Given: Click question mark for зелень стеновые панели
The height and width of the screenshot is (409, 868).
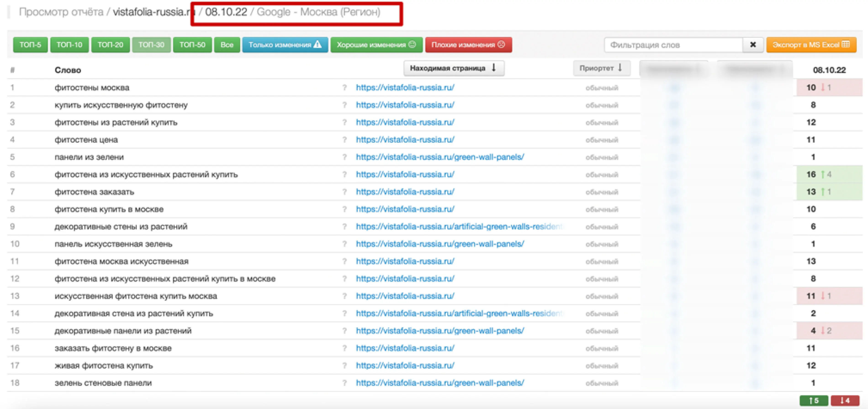Looking at the screenshot, I should (344, 383).
